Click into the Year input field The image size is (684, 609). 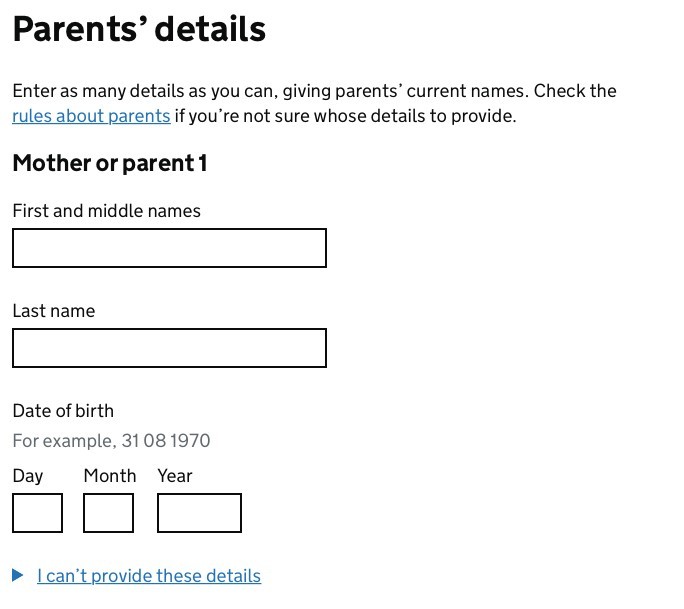pos(199,513)
